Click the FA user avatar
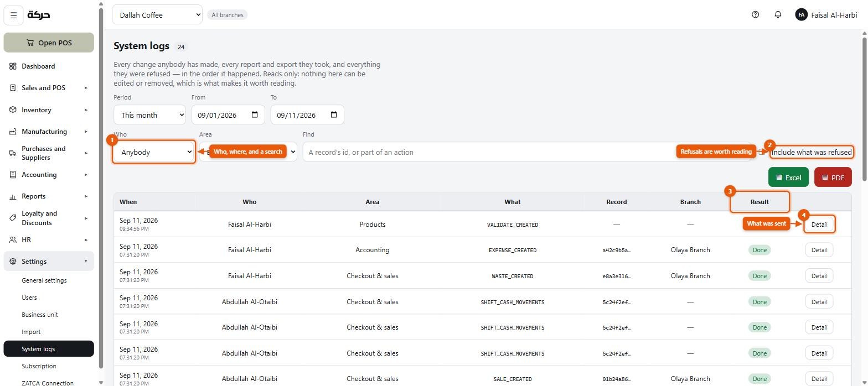The width and height of the screenshot is (868, 386). click(x=801, y=15)
